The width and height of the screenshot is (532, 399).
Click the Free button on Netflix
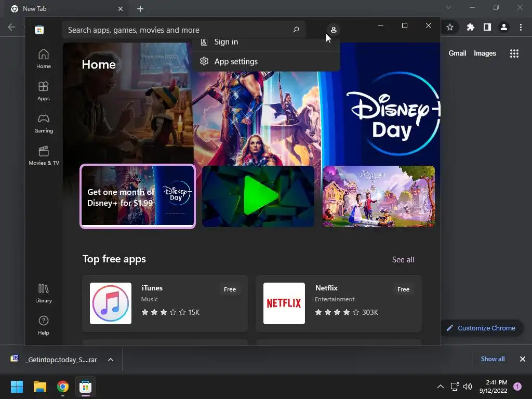403,289
